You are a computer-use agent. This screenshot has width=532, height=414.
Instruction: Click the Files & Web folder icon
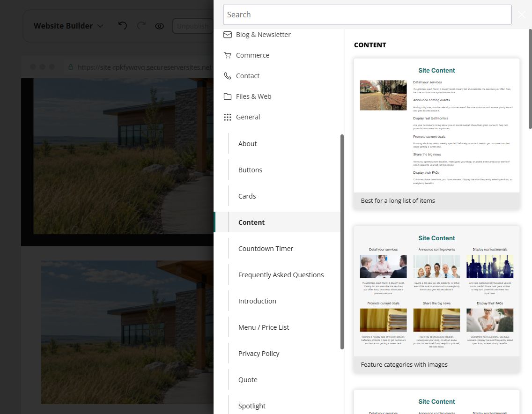[x=228, y=96]
